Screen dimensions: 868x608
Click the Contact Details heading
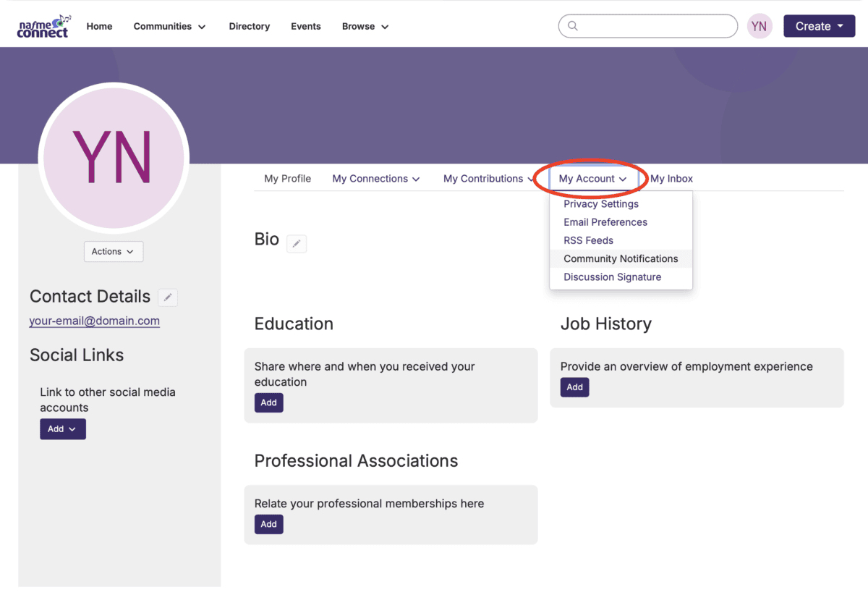90,296
